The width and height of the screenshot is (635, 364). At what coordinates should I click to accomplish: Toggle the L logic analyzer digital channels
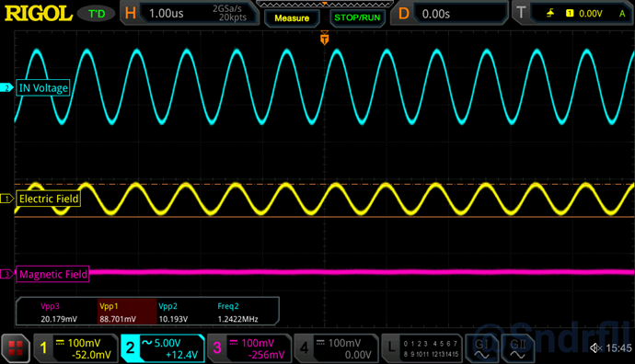pos(421,348)
